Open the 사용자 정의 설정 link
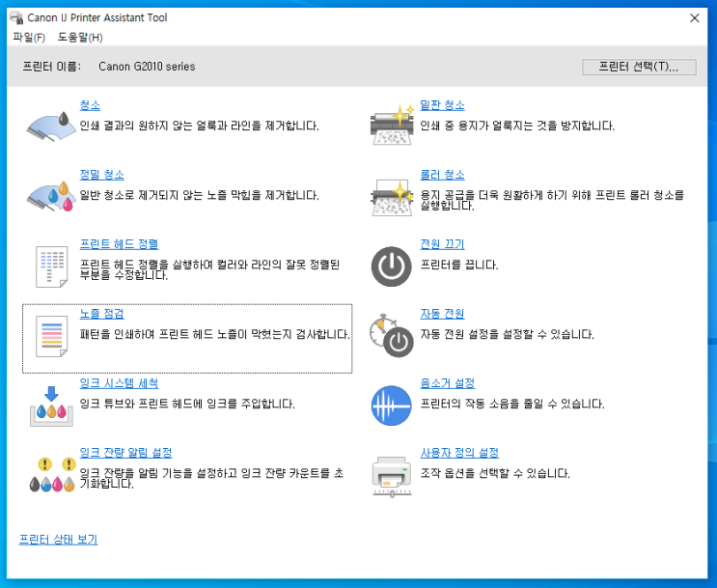 tap(459, 453)
